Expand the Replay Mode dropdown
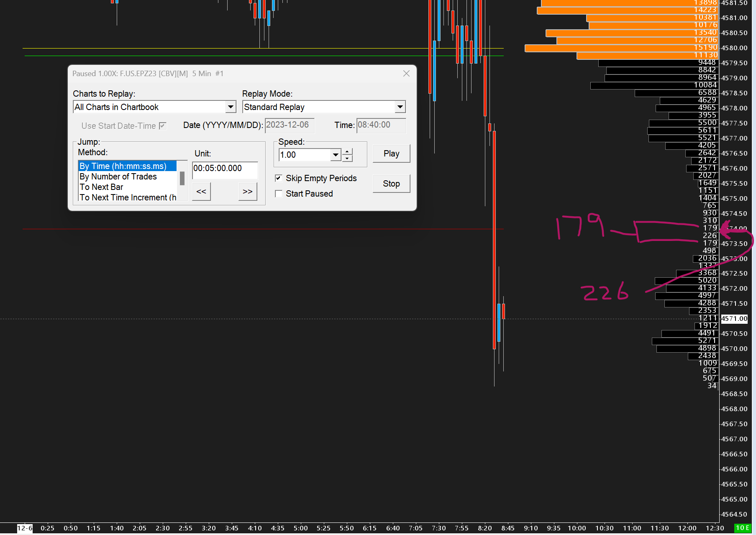The image size is (756, 535). pyautogui.click(x=400, y=107)
